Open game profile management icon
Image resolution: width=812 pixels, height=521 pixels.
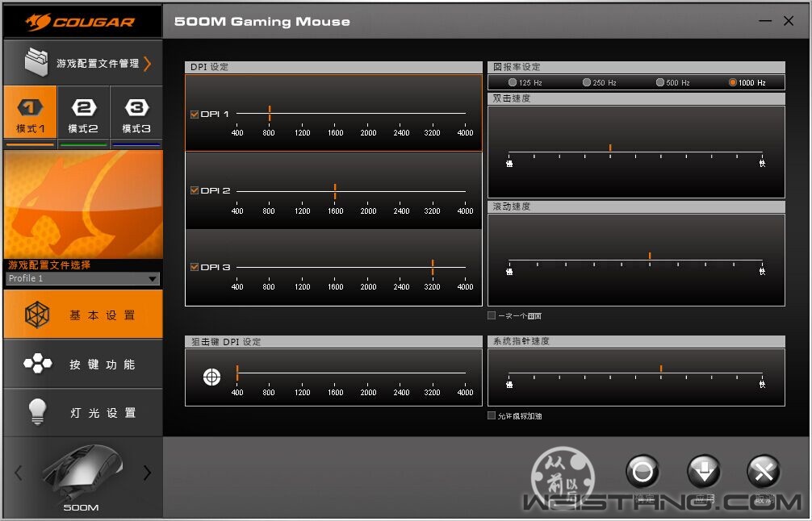point(36,62)
